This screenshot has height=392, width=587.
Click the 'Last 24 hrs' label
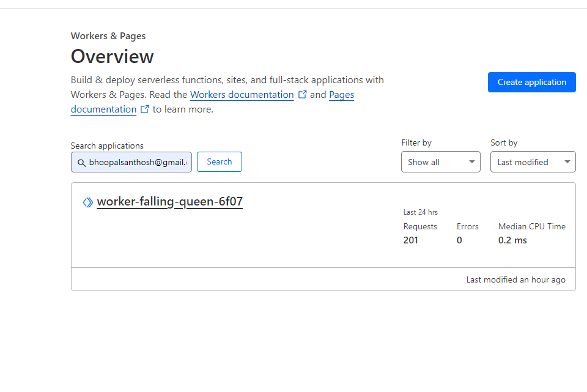pos(421,212)
